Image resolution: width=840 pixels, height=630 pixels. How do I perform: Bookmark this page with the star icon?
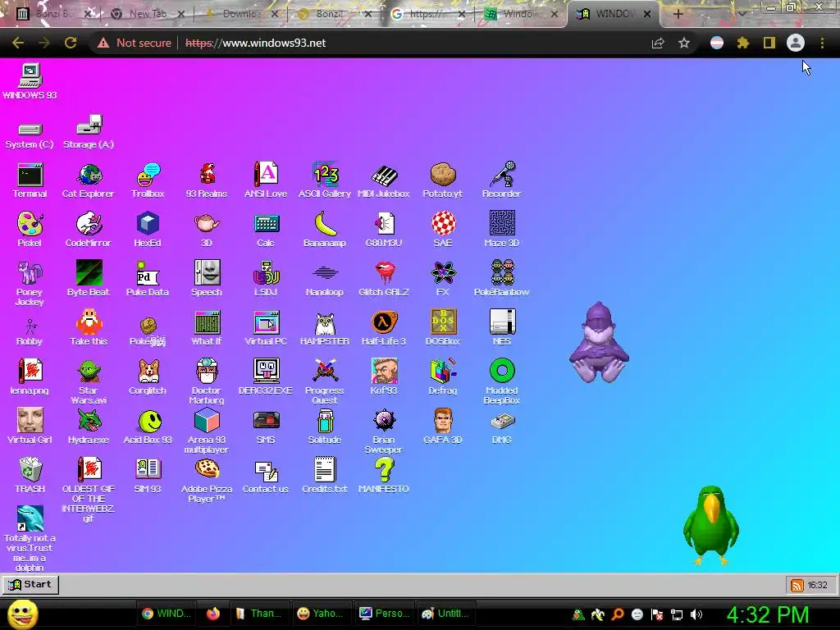[x=683, y=43]
